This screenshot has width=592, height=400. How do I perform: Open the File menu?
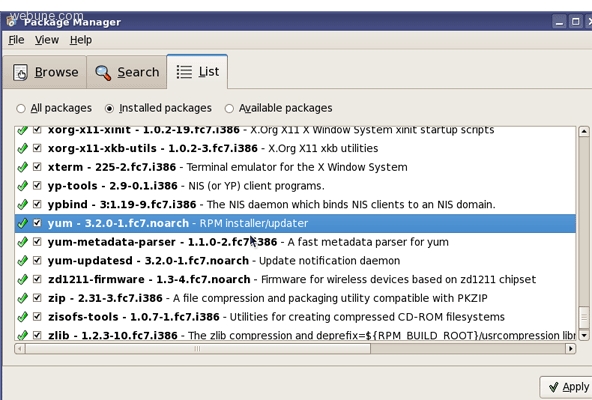[16, 40]
